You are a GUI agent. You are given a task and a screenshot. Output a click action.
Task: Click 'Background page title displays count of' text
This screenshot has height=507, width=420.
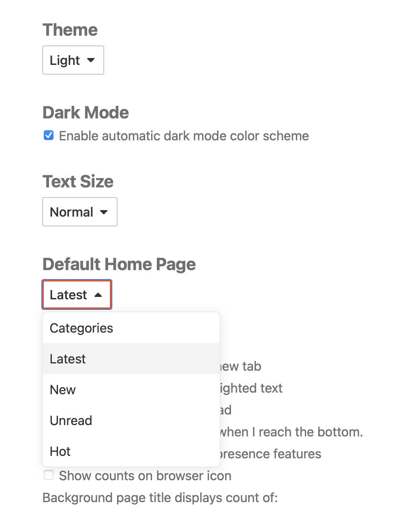click(x=160, y=498)
